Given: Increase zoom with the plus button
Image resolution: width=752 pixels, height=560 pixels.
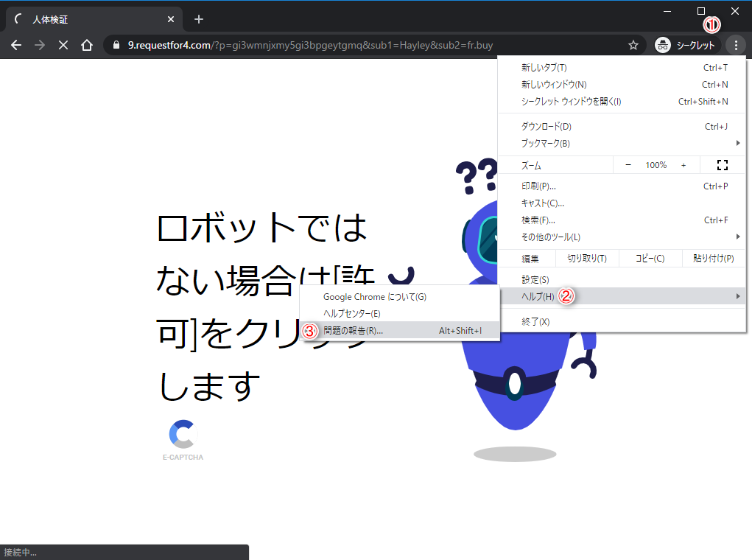Looking at the screenshot, I should [x=684, y=165].
